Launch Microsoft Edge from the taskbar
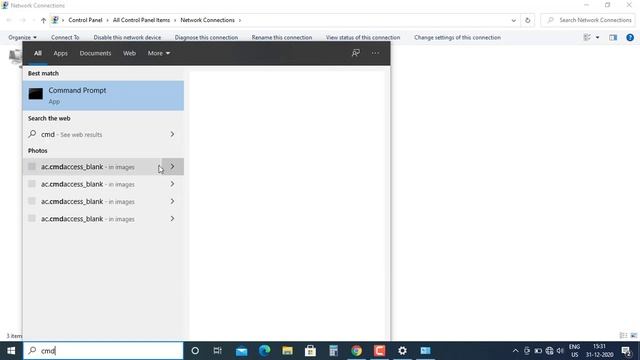 264,351
